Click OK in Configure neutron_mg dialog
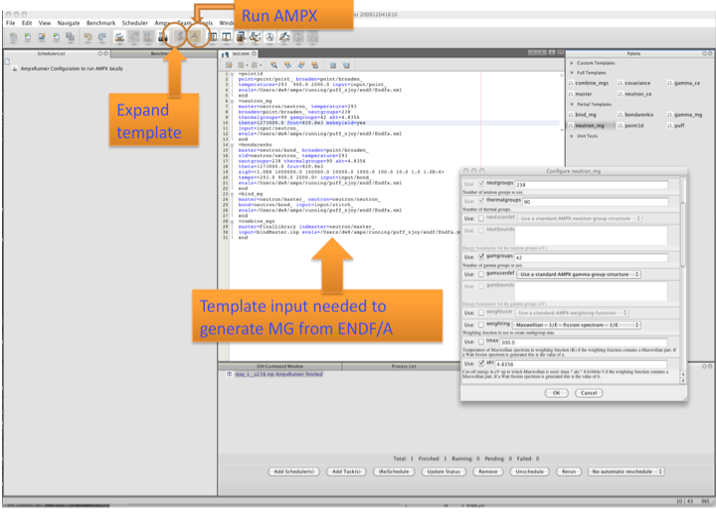The width and height of the screenshot is (716, 521). (556, 393)
